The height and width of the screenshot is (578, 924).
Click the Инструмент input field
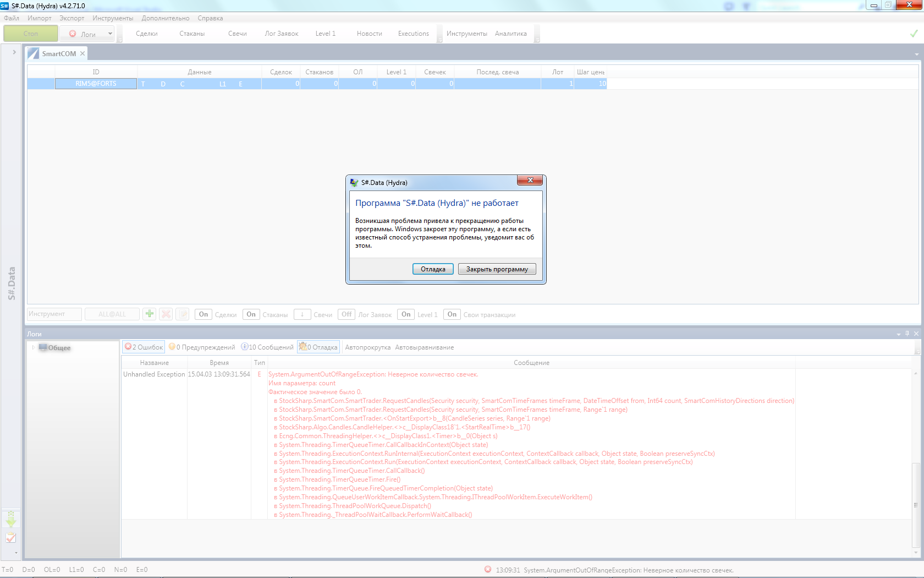[x=54, y=314]
